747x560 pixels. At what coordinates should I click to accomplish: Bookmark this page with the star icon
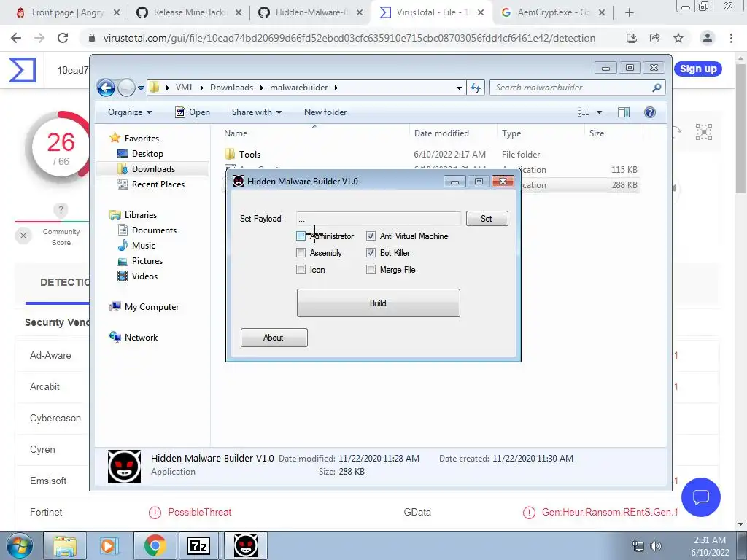678,38
